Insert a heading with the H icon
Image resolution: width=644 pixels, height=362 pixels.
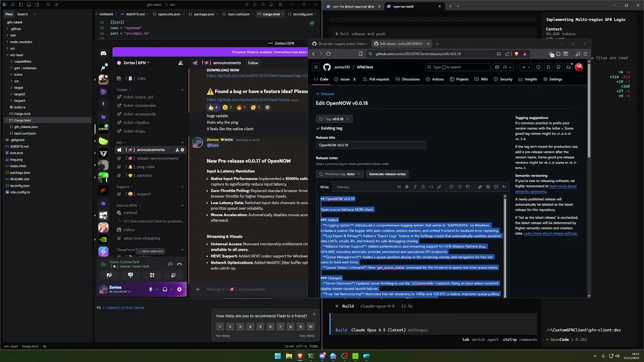[x=399, y=187]
